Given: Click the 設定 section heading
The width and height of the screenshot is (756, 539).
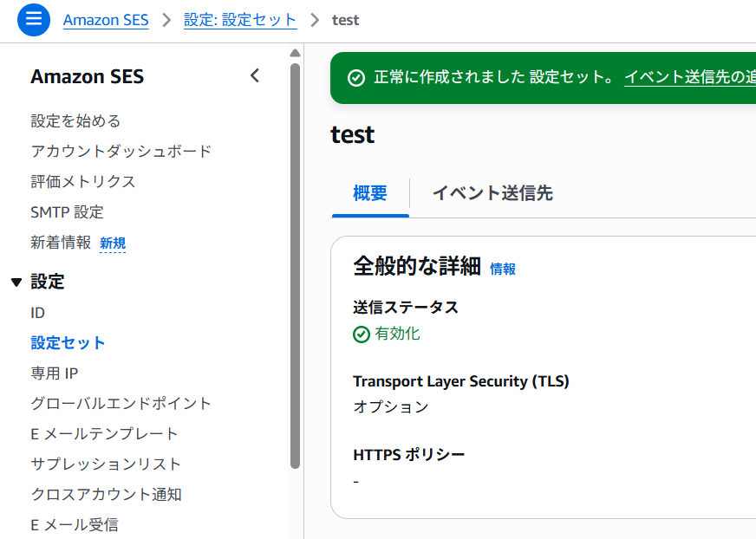Looking at the screenshot, I should [x=47, y=282].
